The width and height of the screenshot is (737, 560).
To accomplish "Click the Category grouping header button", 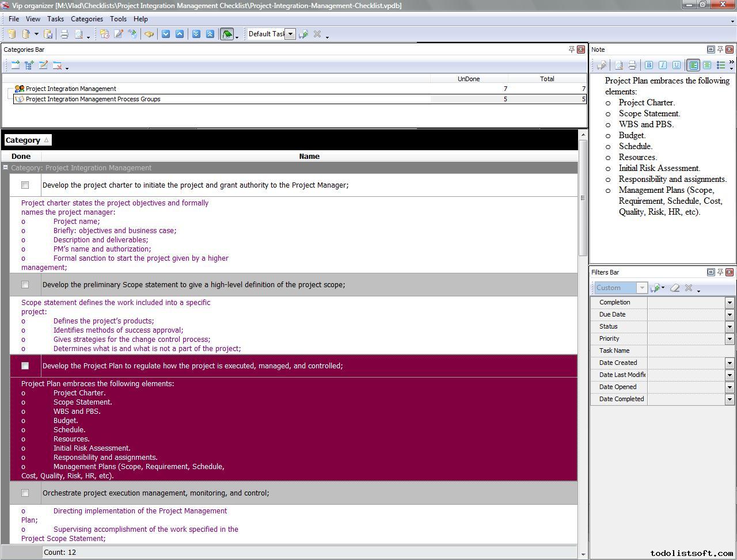I will pos(27,140).
